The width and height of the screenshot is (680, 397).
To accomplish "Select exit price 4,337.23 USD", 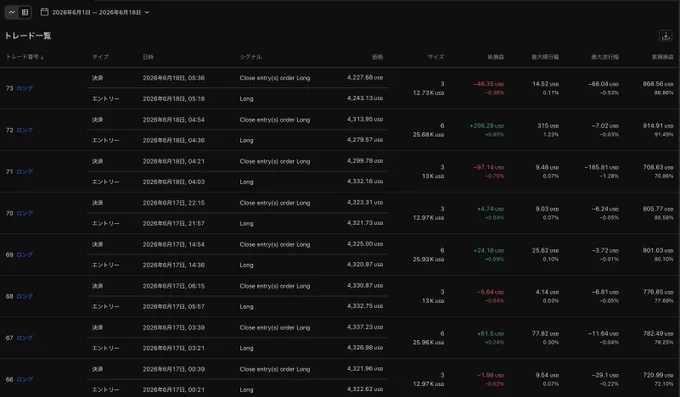I will click(x=365, y=327).
